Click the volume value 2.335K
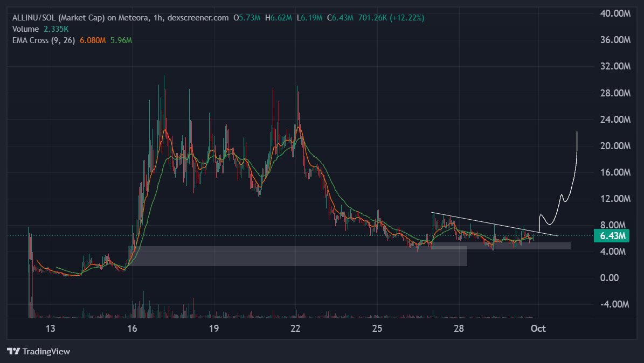Screen dimensions: 644x363 coord(56,29)
